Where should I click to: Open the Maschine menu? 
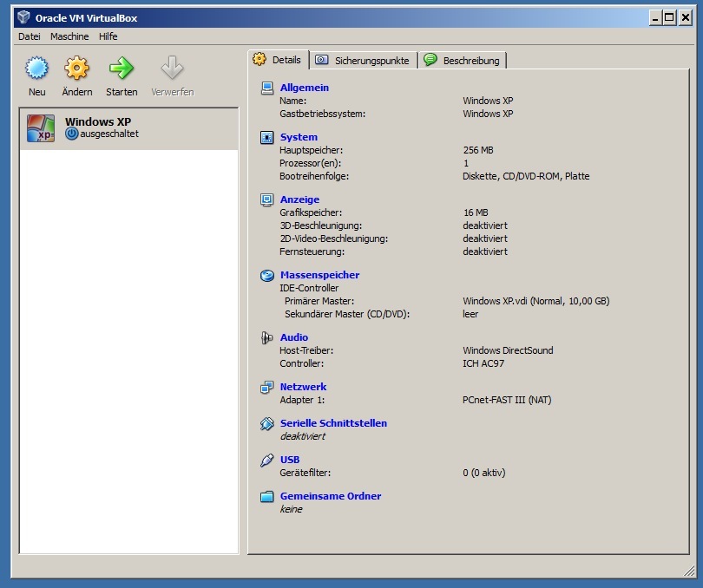pos(69,36)
